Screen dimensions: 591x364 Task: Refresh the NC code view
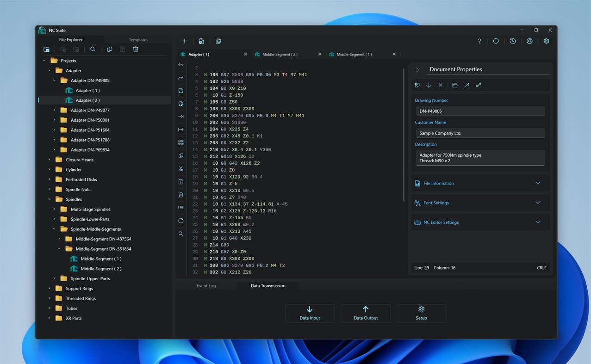click(181, 221)
